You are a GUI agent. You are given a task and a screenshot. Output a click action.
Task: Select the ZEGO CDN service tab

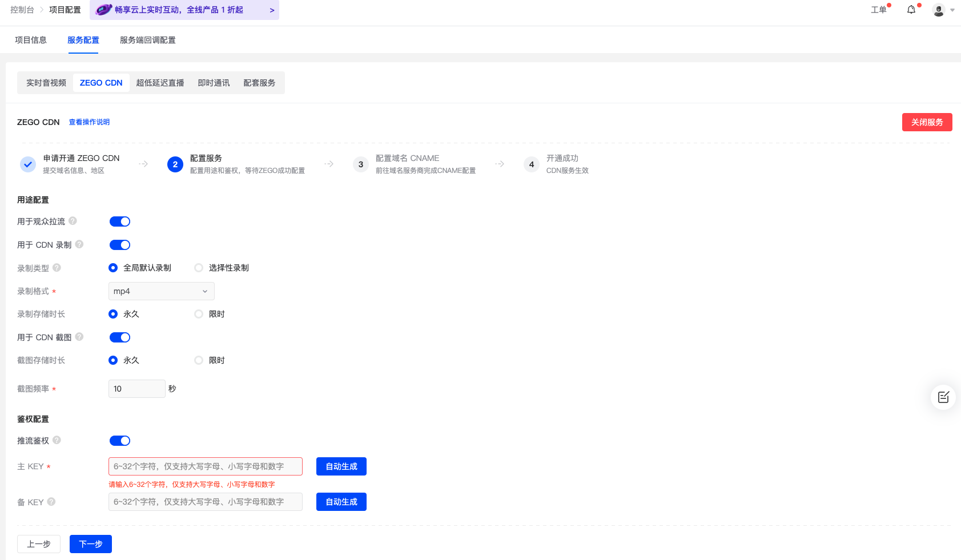[101, 83]
